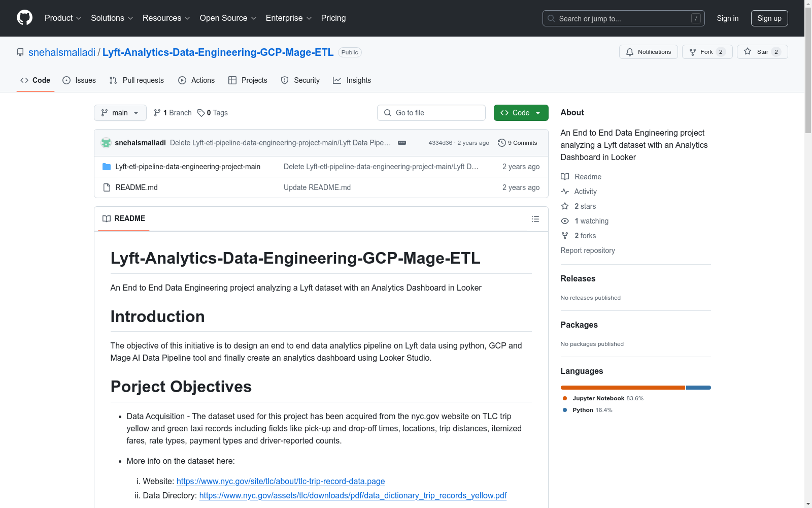The height and width of the screenshot is (508, 812).
Task: Click the Sign in link
Action: (728, 18)
